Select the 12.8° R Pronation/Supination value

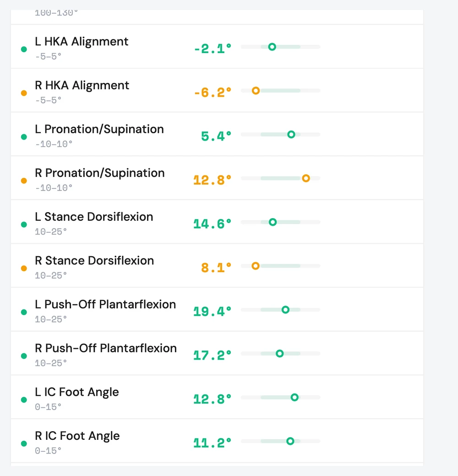(x=213, y=180)
